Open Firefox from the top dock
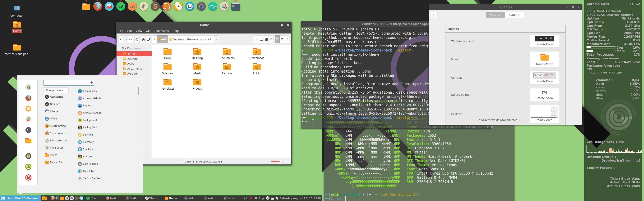 click(98, 6)
